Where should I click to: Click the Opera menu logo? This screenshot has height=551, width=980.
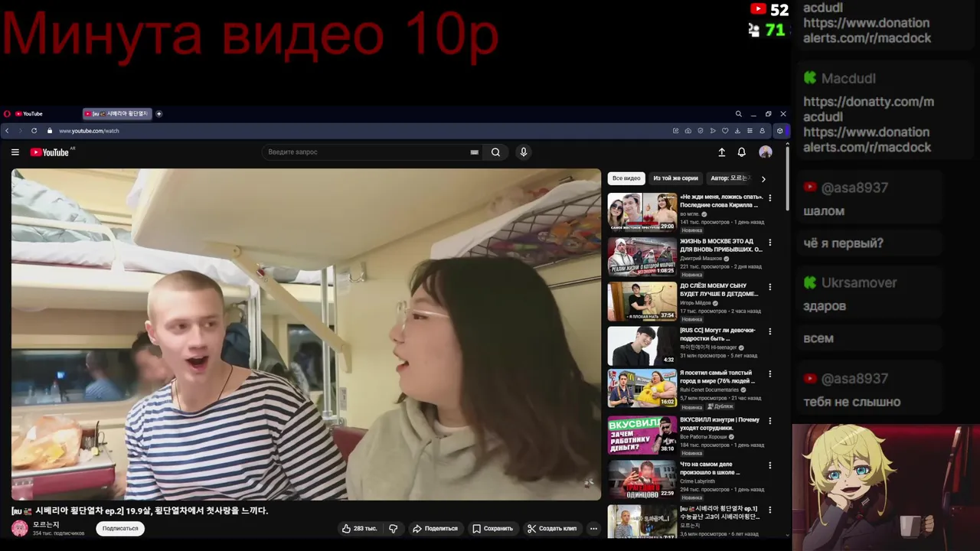[7, 114]
